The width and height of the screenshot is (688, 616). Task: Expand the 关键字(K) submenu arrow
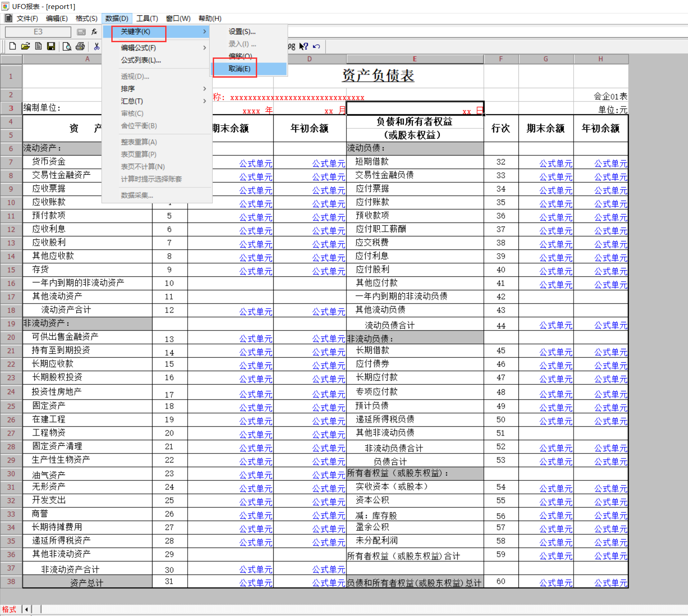[x=204, y=31]
